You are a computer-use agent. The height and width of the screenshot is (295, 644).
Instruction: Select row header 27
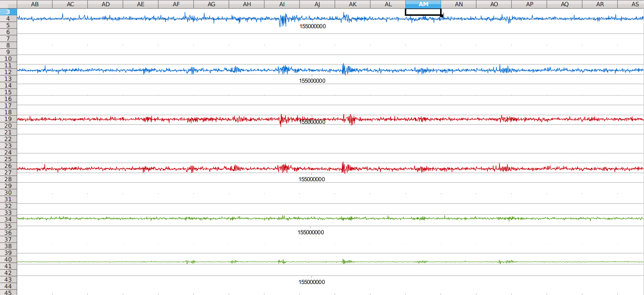[x=8, y=172]
